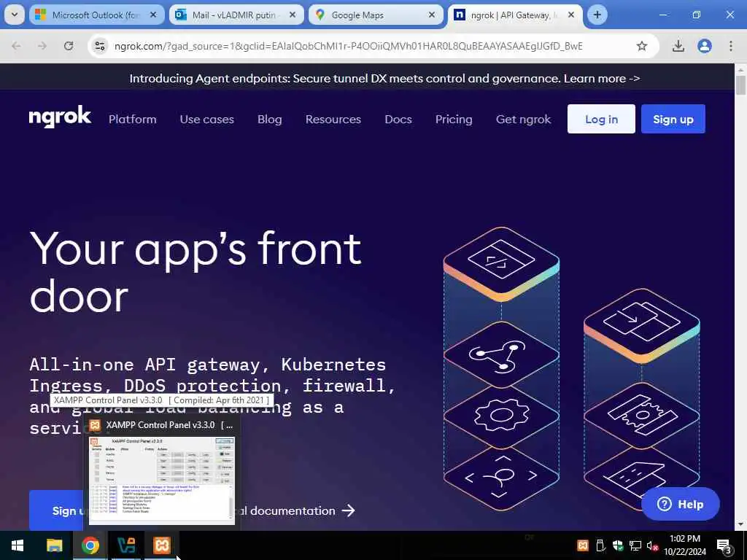The image size is (747, 560).
Task: Click the connected nodes isometric tile icon
Action: 501,355
